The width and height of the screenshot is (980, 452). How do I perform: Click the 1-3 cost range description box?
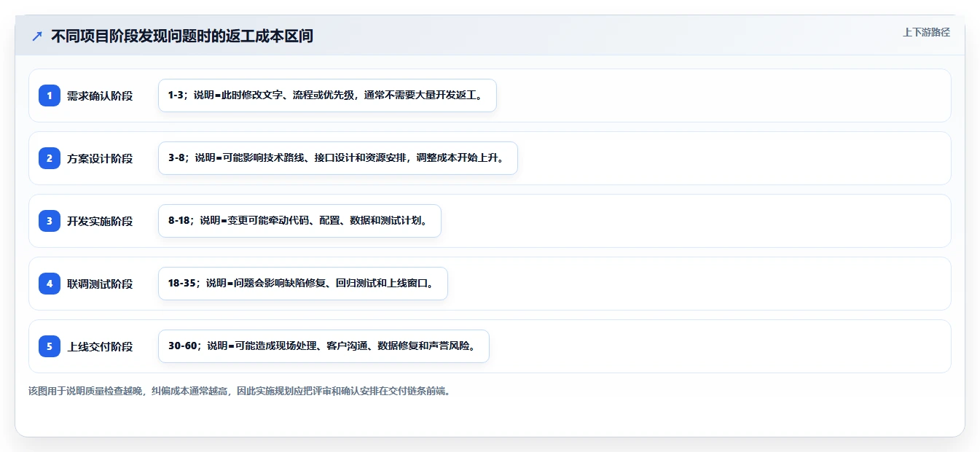pyautogui.click(x=327, y=96)
